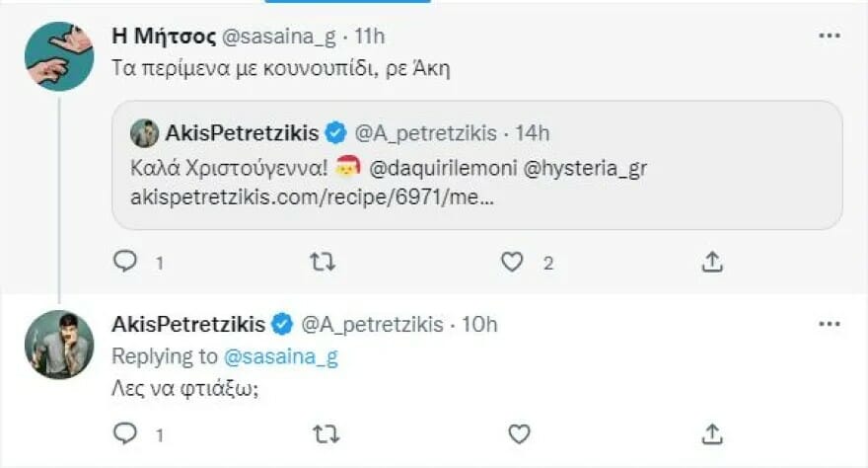This screenshot has height=468, width=868.
Task: Open Η Μήτσος profile avatar
Action: point(59,55)
